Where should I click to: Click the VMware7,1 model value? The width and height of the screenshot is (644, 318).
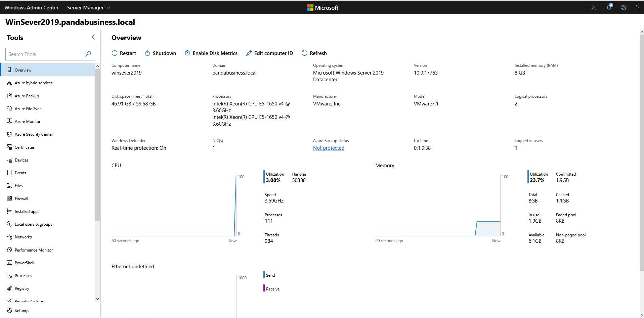426,103
